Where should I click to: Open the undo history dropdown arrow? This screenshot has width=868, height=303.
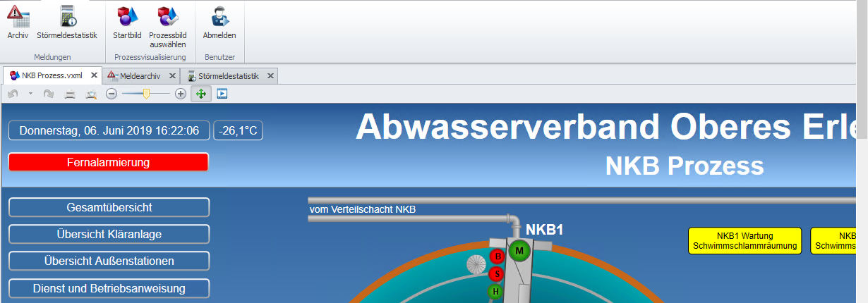30,93
